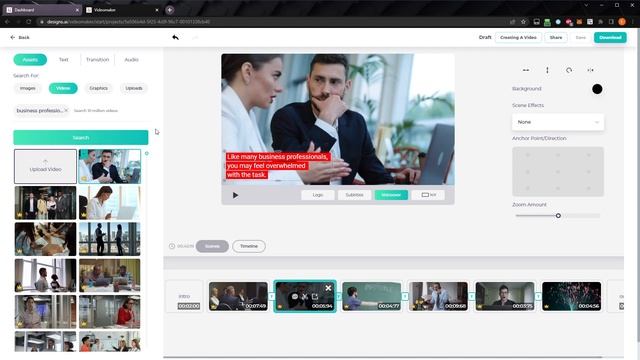
Task: Click the replace/export icon on selected scene
Action: coord(315,297)
